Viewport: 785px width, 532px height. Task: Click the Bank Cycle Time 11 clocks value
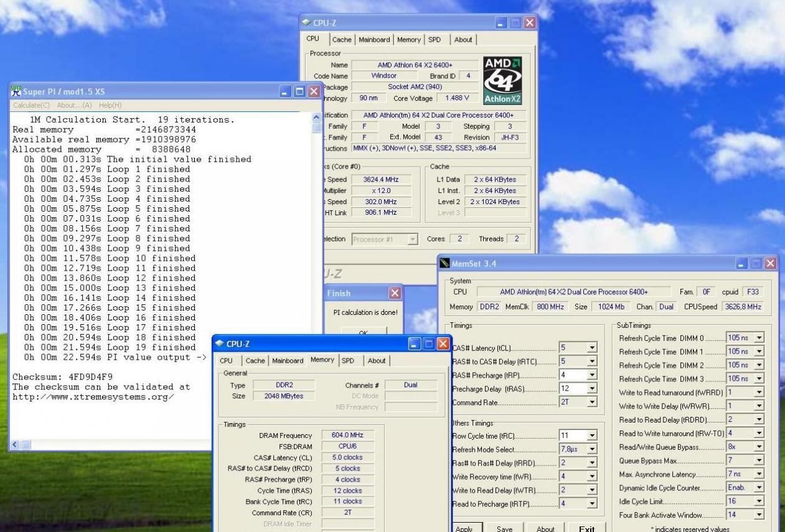[x=349, y=502]
